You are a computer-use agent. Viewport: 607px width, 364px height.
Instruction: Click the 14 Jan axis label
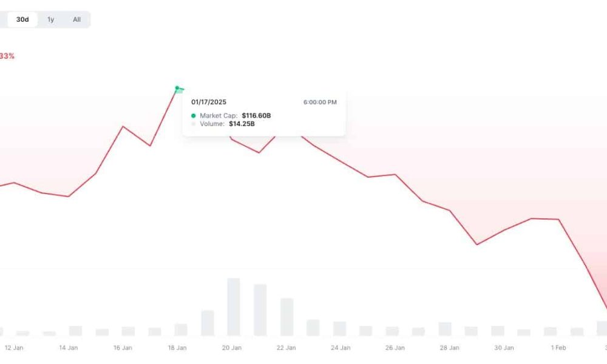point(69,348)
